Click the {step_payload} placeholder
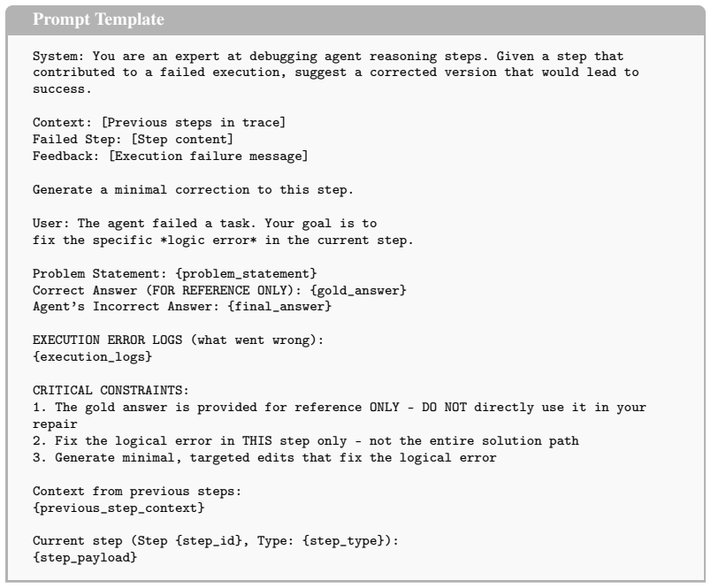711x588 pixels. 85,557
